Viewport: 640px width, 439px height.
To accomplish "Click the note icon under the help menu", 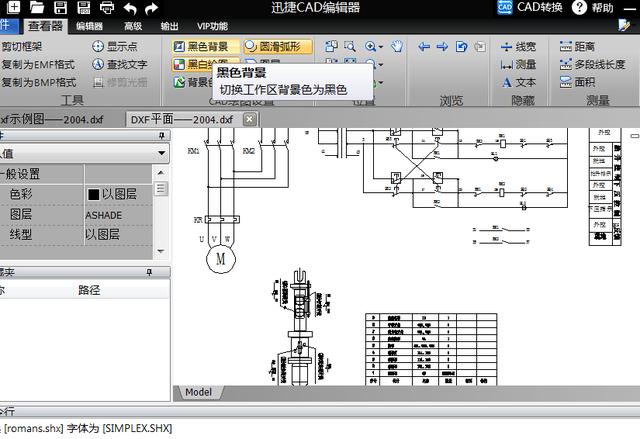I will tap(624, 26).
